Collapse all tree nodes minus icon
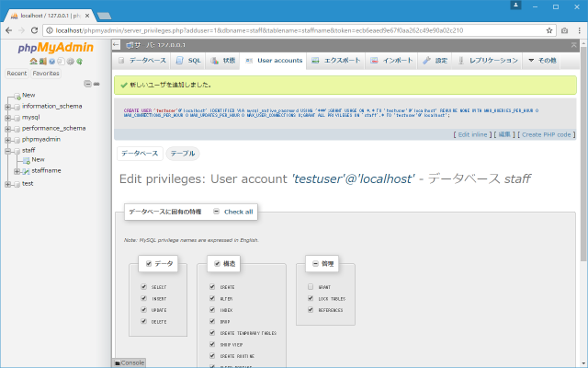Viewport: 588px width, 368px height. point(87,84)
